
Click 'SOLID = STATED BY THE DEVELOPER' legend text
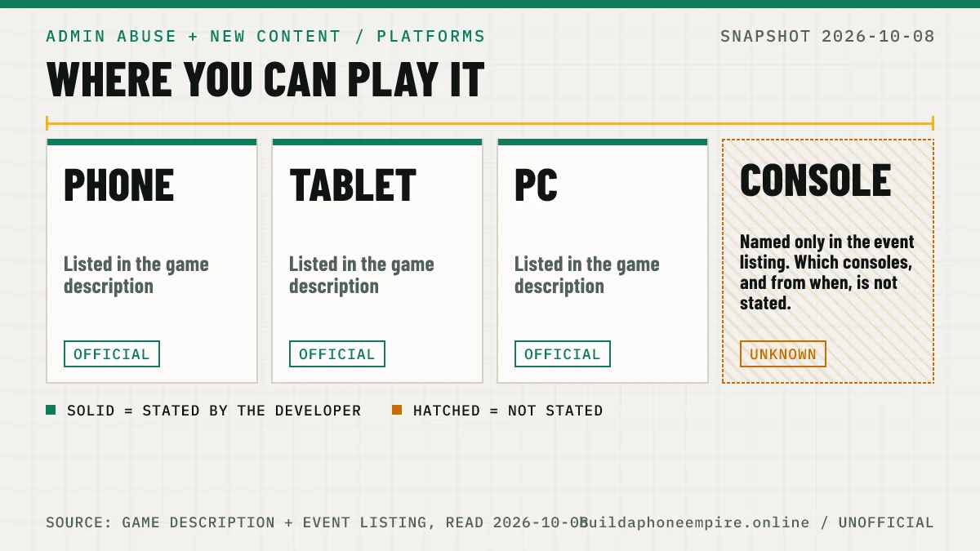point(214,411)
